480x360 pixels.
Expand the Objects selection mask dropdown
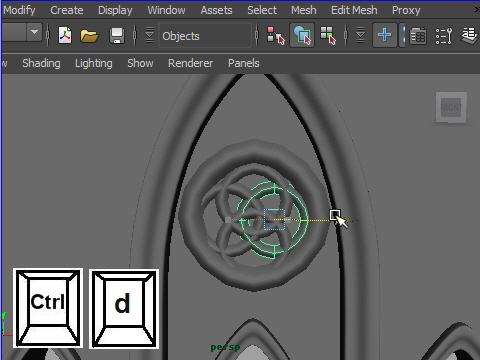(205, 36)
